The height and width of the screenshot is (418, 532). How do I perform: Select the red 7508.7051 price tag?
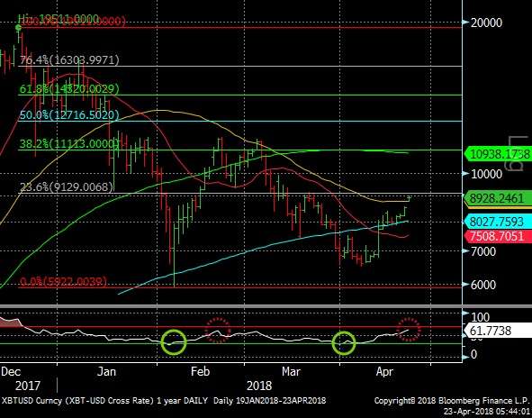coord(498,236)
